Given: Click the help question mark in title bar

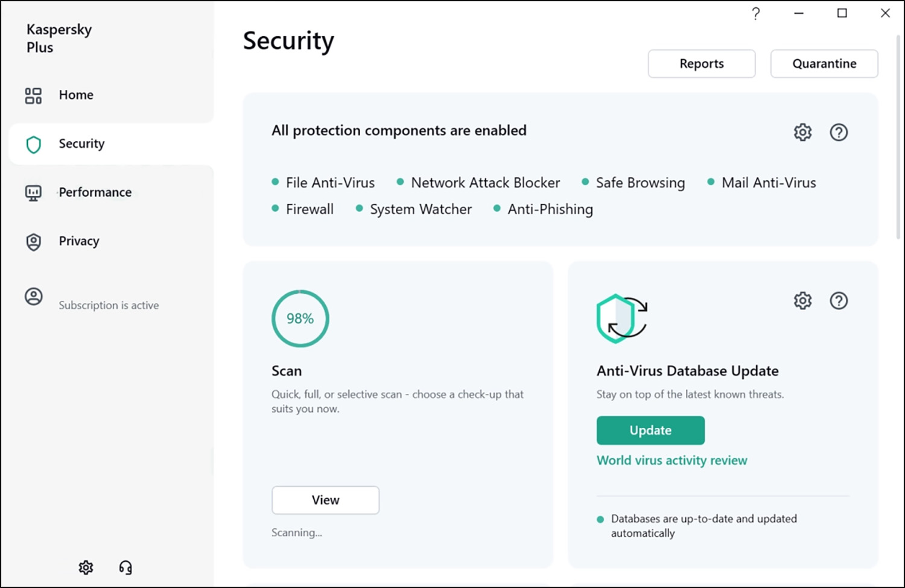Looking at the screenshot, I should tap(756, 13).
